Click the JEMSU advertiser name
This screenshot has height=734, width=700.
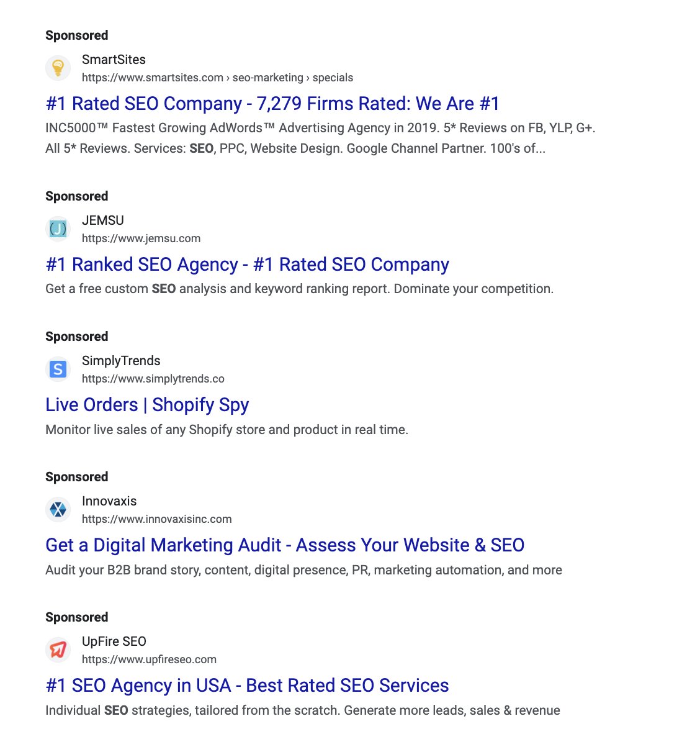pos(102,220)
